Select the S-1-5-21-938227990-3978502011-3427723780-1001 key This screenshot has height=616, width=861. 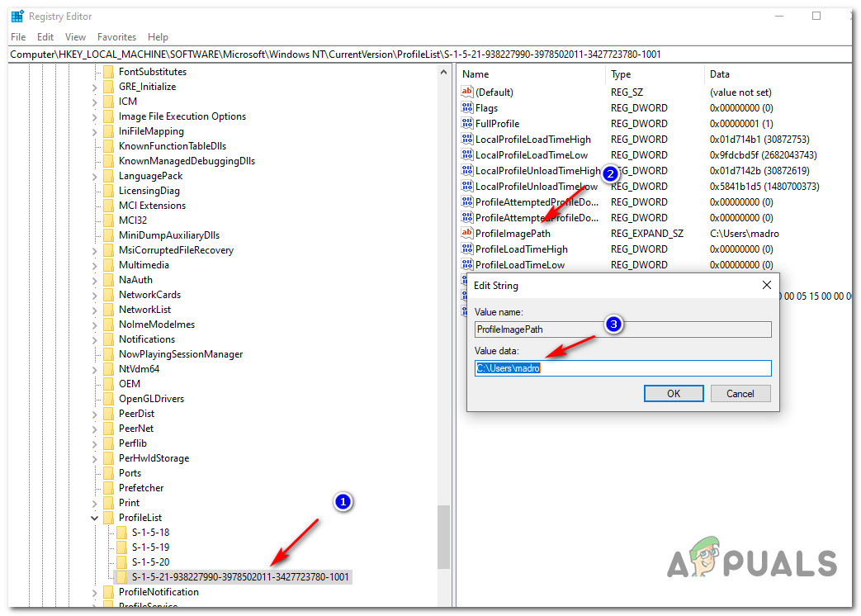point(240,577)
